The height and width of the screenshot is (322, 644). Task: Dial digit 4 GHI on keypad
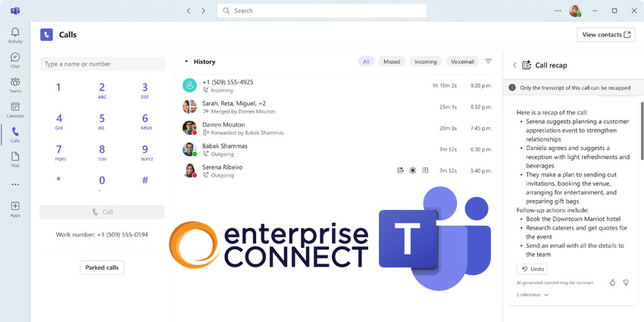[x=59, y=121]
